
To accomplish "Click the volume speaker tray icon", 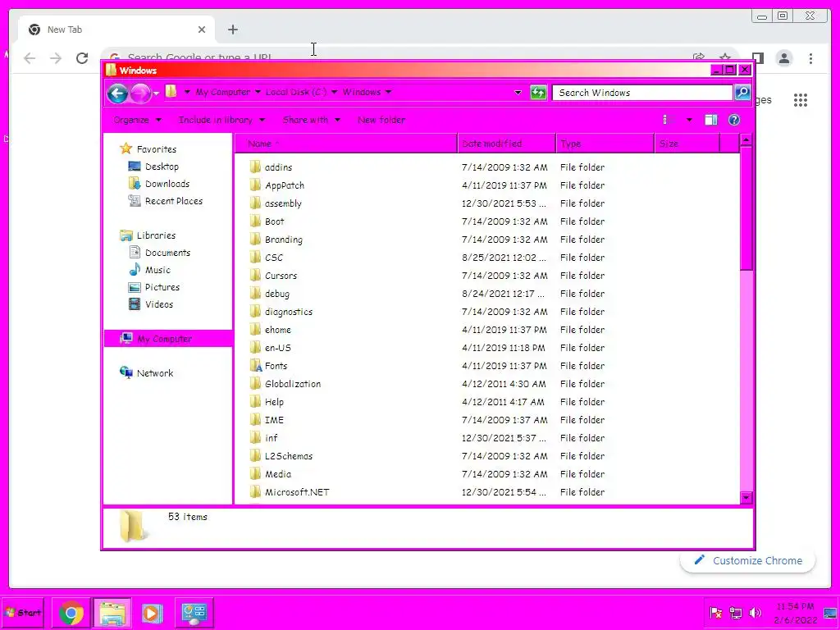I will click(756, 613).
